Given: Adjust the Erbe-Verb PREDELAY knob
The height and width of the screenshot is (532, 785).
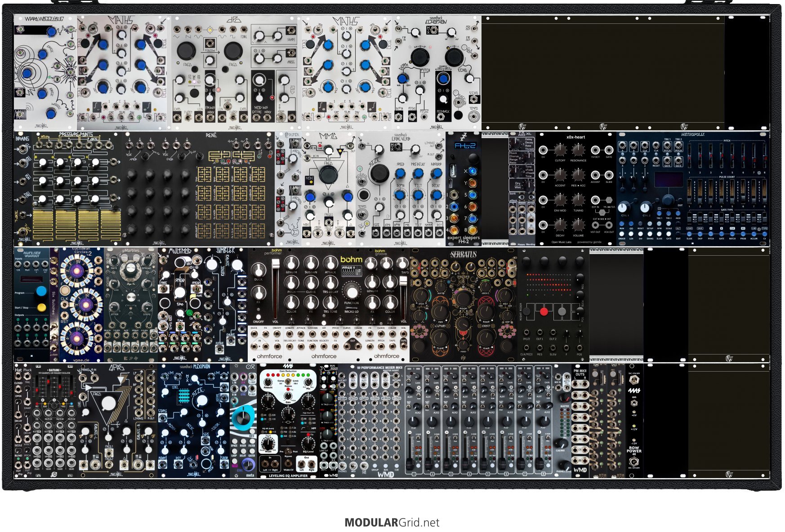Looking at the screenshot, I should coord(418,174).
